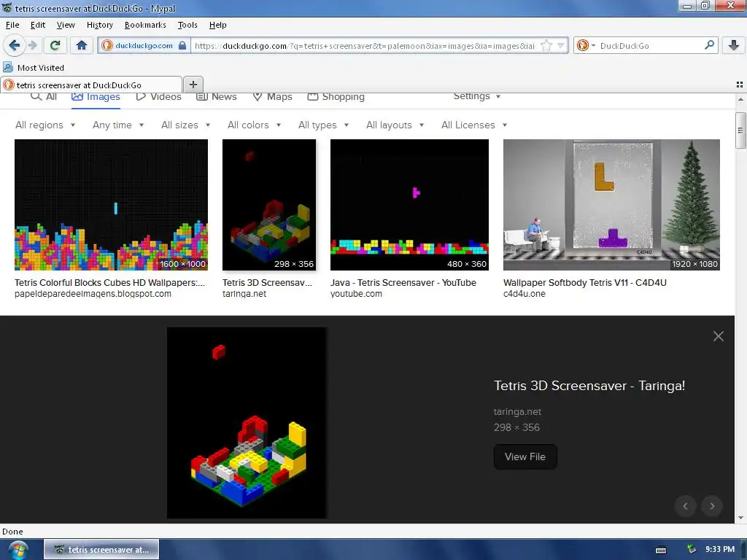Viewport: 747px width, 560px height.
Task: Click the address bar URL field
Action: (365, 46)
